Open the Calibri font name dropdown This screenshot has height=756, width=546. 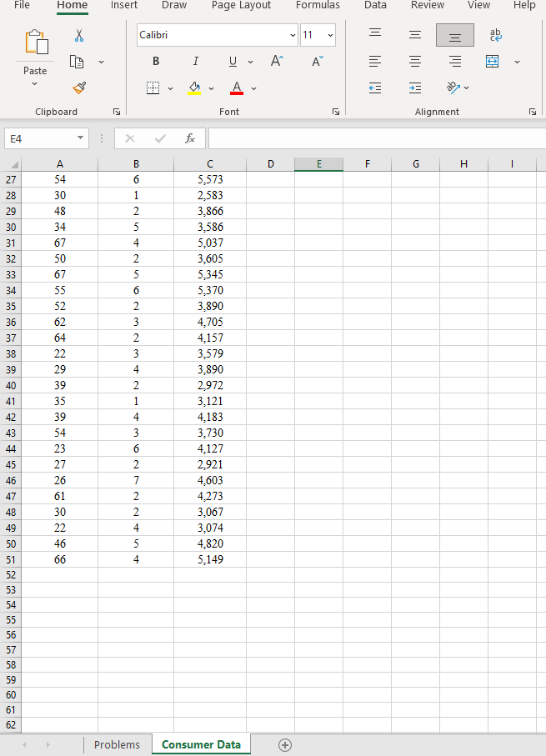point(293,35)
